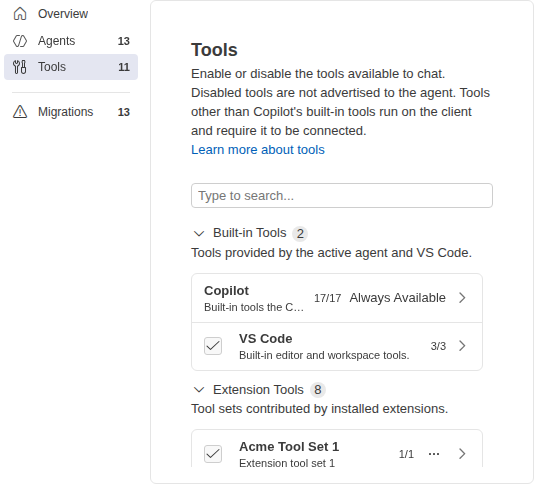Click the Extension tool set 1 description

coord(287,463)
